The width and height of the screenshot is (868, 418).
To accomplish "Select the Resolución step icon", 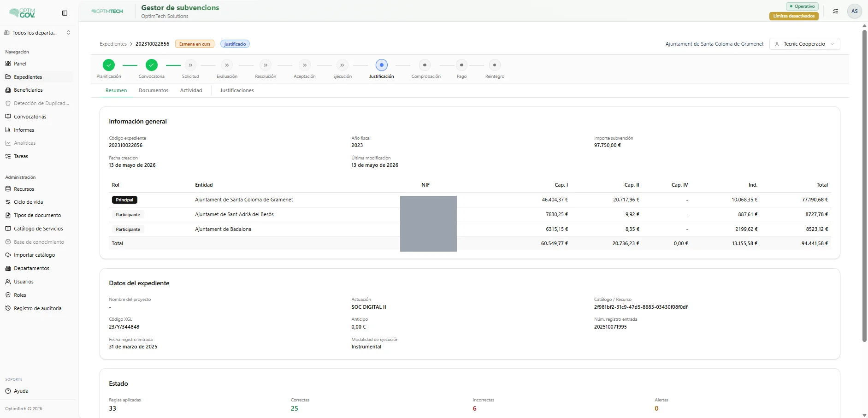I will click(266, 65).
